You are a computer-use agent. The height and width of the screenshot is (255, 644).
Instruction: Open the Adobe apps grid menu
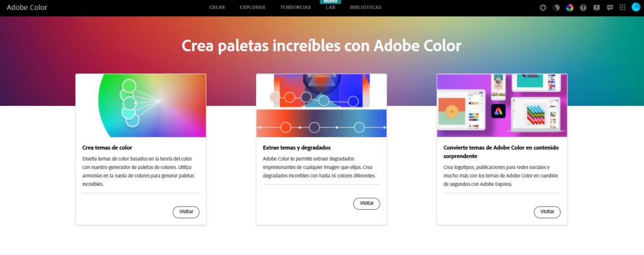tap(622, 8)
